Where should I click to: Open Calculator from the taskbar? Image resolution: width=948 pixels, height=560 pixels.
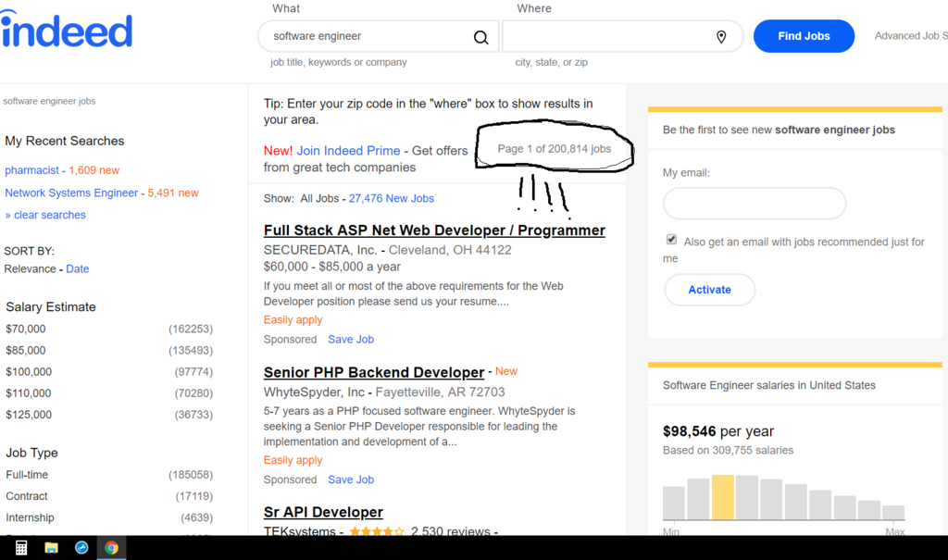21,548
